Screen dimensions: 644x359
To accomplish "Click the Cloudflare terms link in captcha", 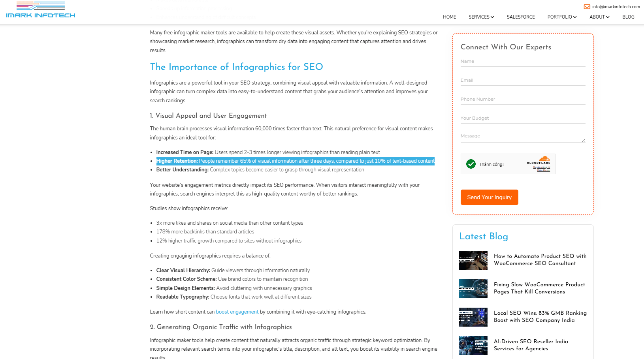I will pos(543,170).
